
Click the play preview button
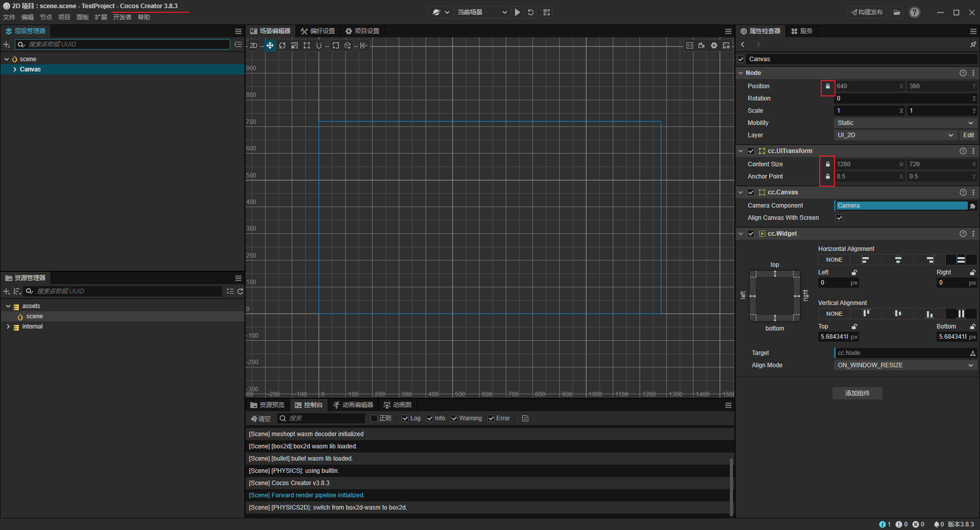tap(518, 12)
